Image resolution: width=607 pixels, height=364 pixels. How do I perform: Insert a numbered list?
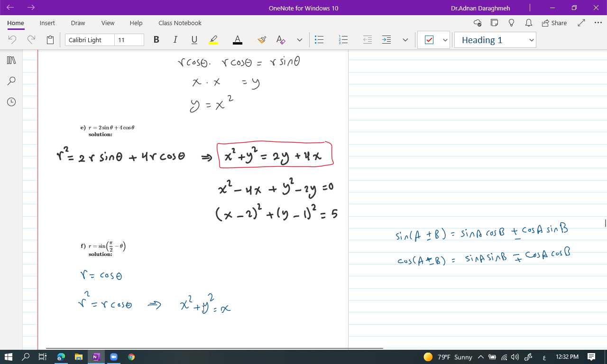click(343, 40)
